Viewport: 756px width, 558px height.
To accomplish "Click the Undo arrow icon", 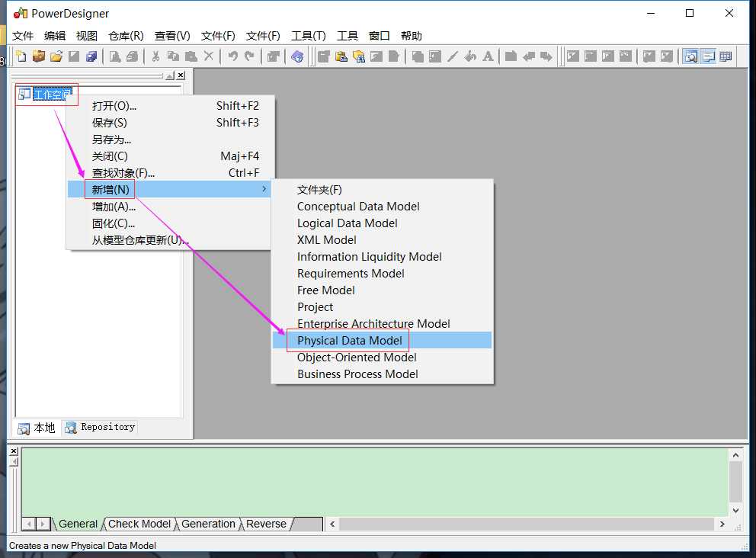I will [x=232, y=56].
